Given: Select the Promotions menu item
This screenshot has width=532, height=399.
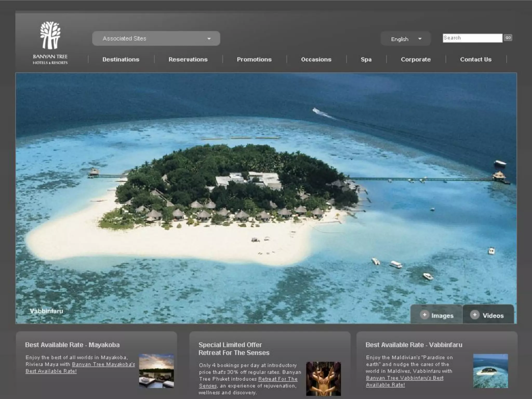Looking at the screenshot, I should pos(254,59).
